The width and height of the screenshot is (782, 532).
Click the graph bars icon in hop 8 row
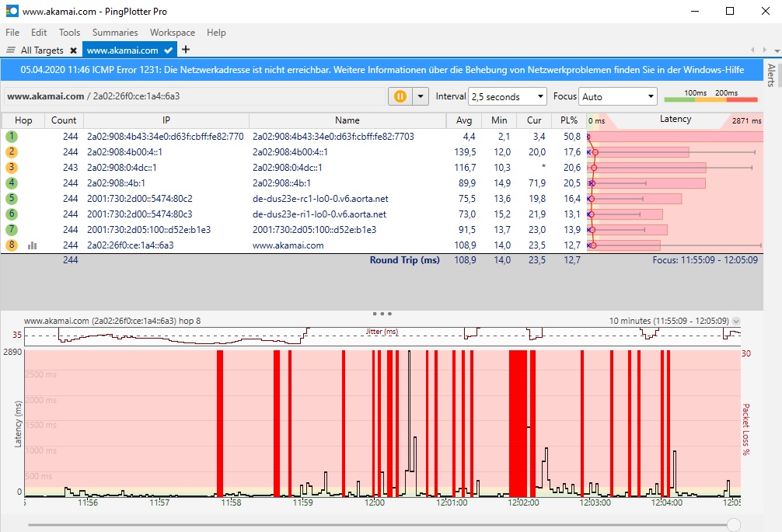click(33, 245)
